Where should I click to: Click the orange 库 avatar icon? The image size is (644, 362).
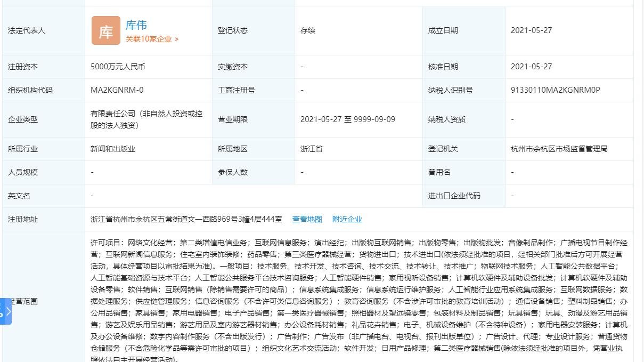click(105, 30)
